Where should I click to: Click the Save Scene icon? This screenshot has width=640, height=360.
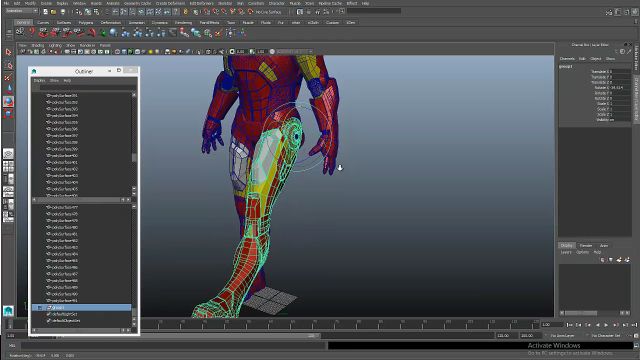[x=62, y=12]
